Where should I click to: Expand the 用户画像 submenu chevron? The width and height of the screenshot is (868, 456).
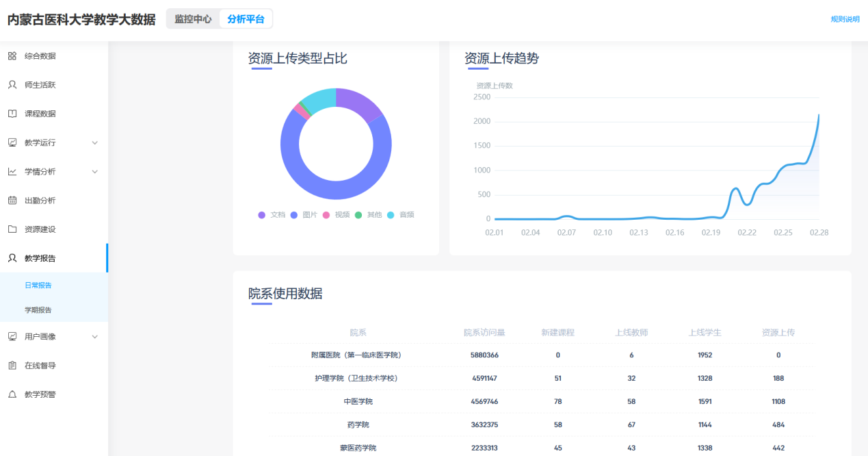tap(95, 337)
